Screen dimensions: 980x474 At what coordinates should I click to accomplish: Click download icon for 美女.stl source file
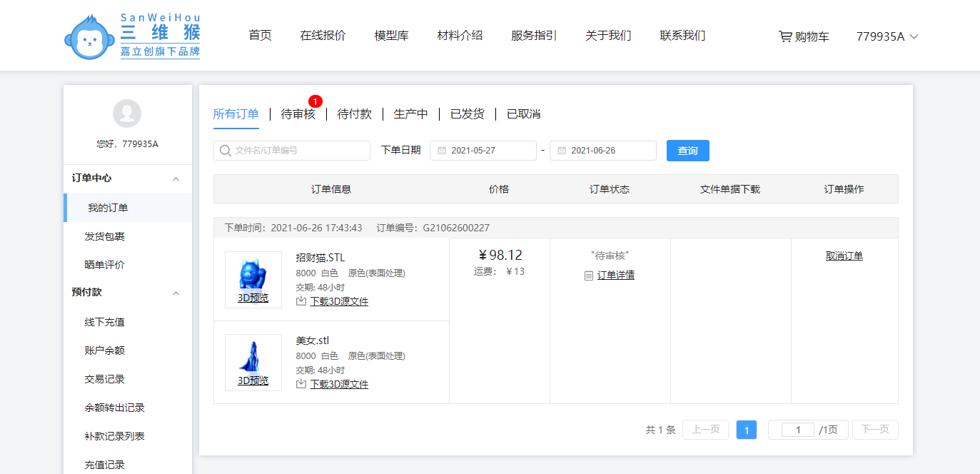pos(301,384)
